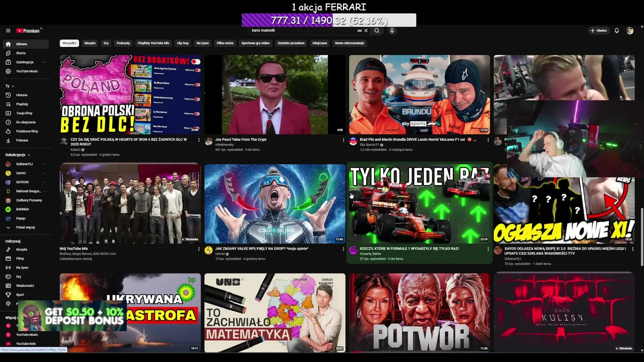Open SAYGON subscription channel
Screen dimensions: 644x362
25,182
